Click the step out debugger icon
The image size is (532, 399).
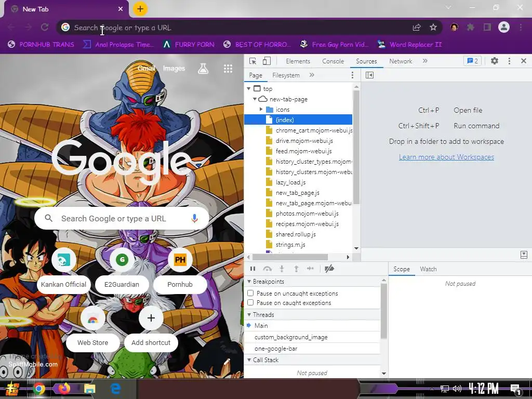coord(296,269)
